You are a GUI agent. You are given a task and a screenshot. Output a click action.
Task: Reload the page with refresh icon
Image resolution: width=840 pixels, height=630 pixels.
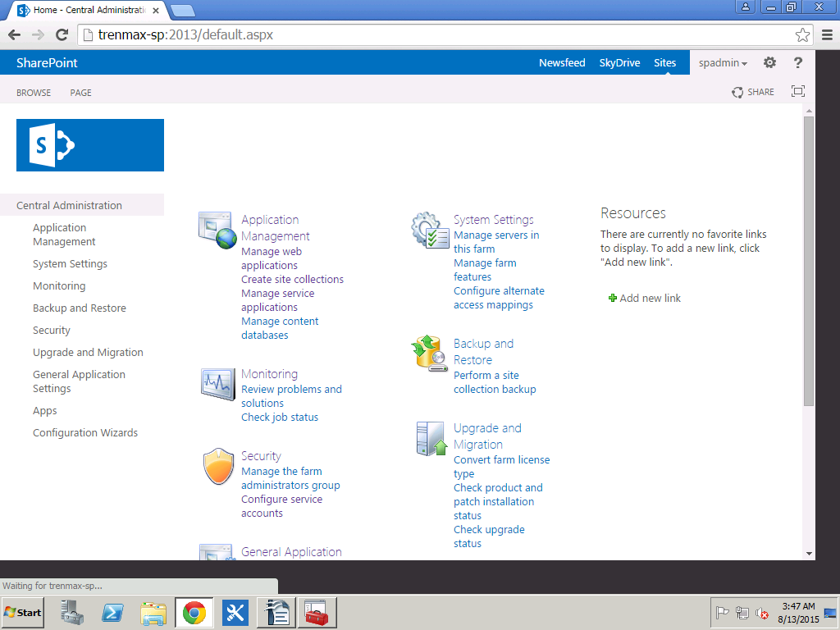[x=62, y=34]
